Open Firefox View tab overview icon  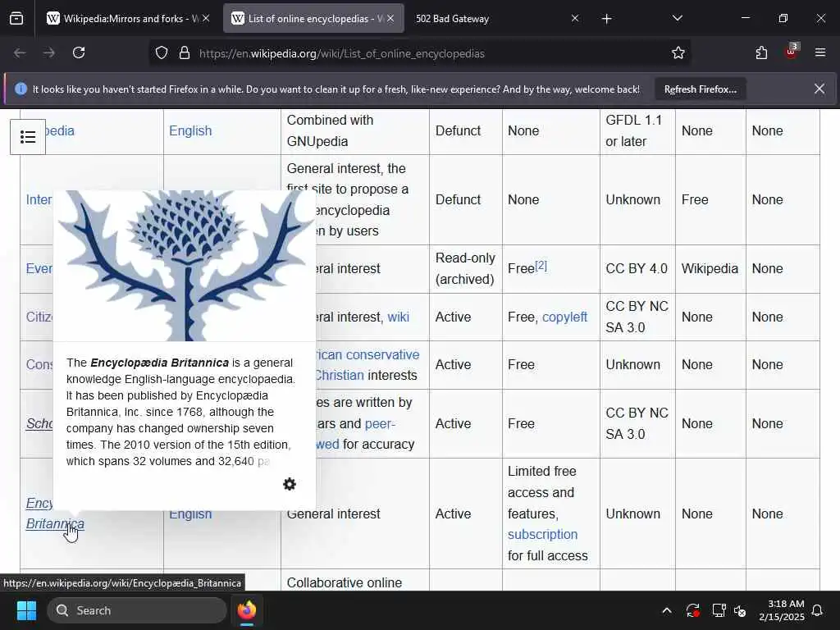(16, 19)
